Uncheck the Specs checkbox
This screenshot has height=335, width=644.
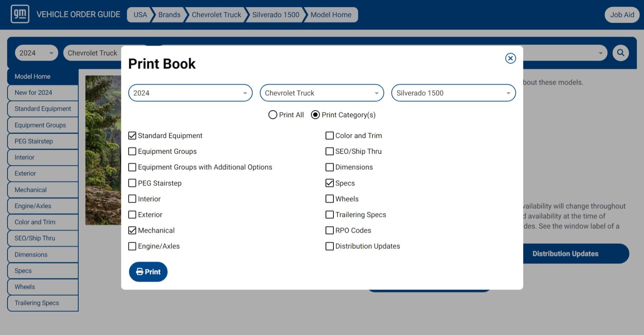(330, 183)
